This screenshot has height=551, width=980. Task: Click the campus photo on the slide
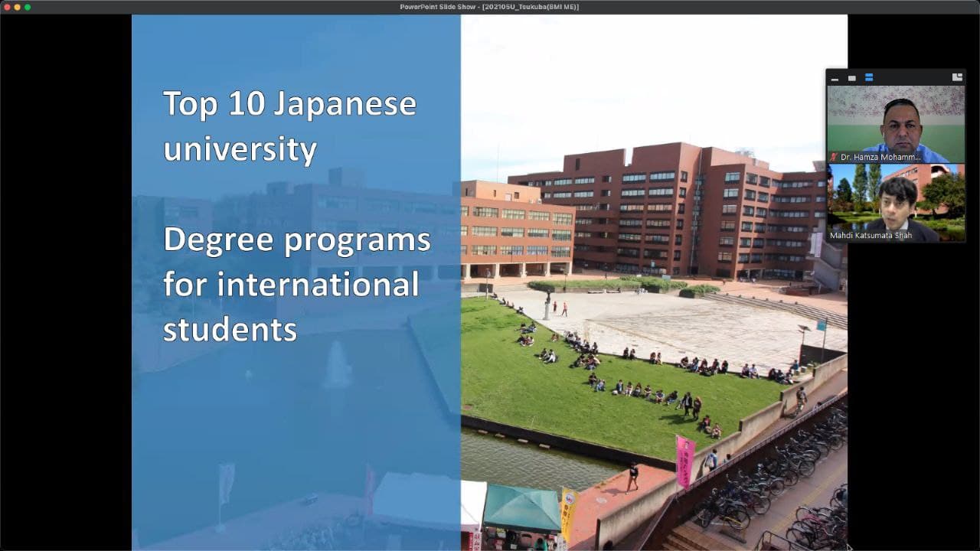654,282
